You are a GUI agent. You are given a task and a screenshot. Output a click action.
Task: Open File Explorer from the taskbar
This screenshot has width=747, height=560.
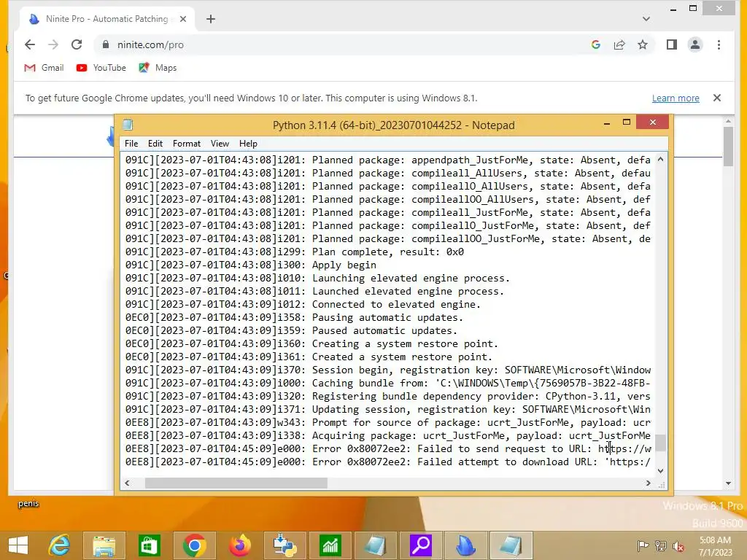(x=104, y=545)
